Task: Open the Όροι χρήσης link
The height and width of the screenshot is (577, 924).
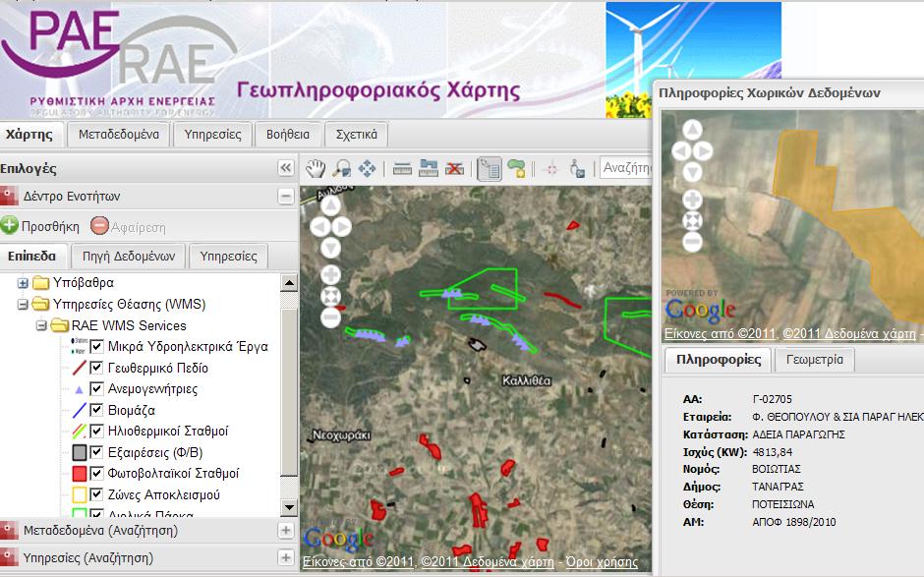Action: coord(602,562)
